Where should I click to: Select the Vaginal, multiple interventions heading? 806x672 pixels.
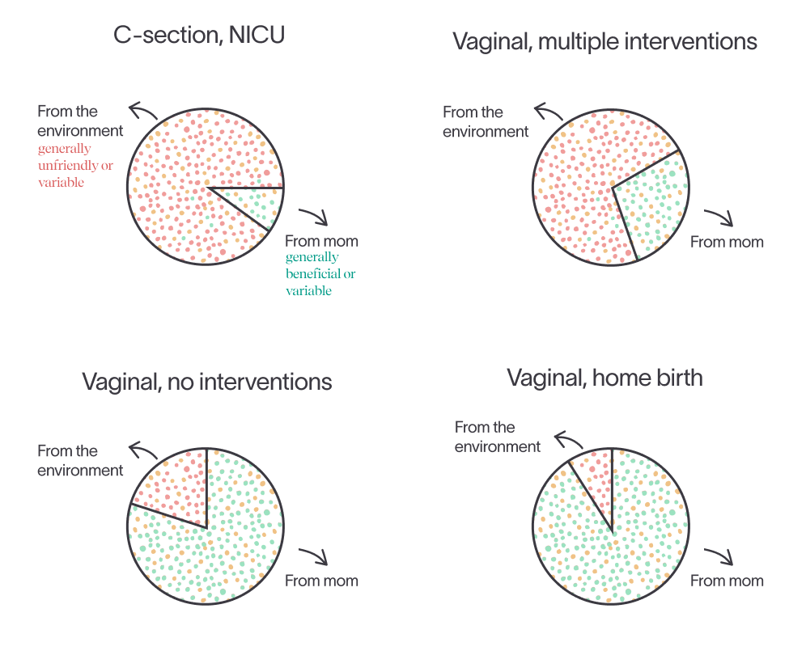(x=604, y=41)
